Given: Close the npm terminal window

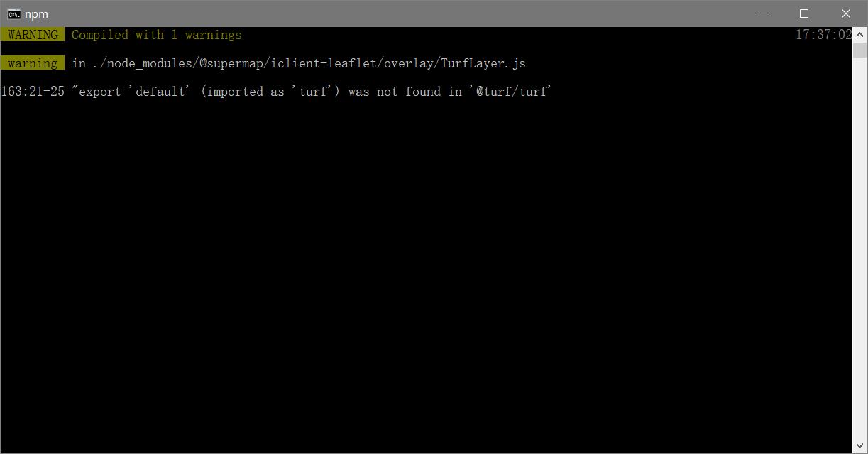Looking at the screenshot, I should [x=846, y=13].
